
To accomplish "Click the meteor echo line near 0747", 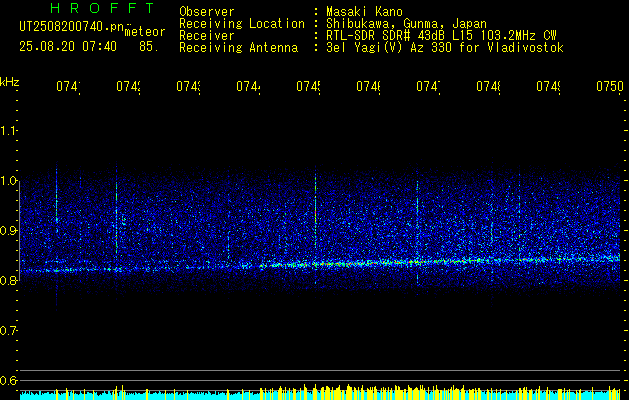I will [417, 231].
